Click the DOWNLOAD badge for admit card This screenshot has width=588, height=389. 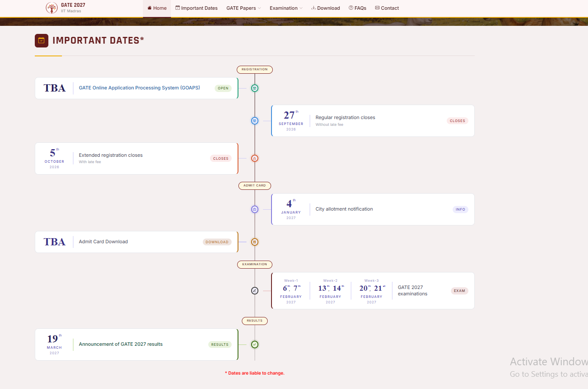click(217, 242)
